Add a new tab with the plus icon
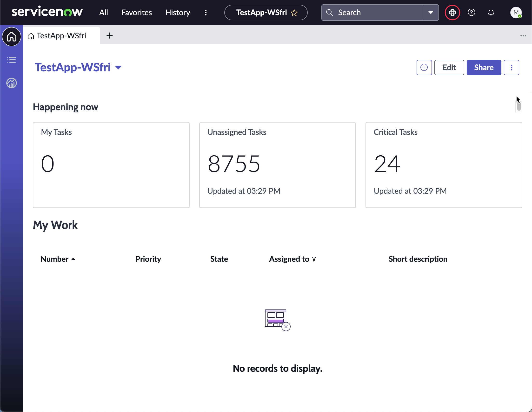This screenshot has height=412, width=532. tap(110, 36)
